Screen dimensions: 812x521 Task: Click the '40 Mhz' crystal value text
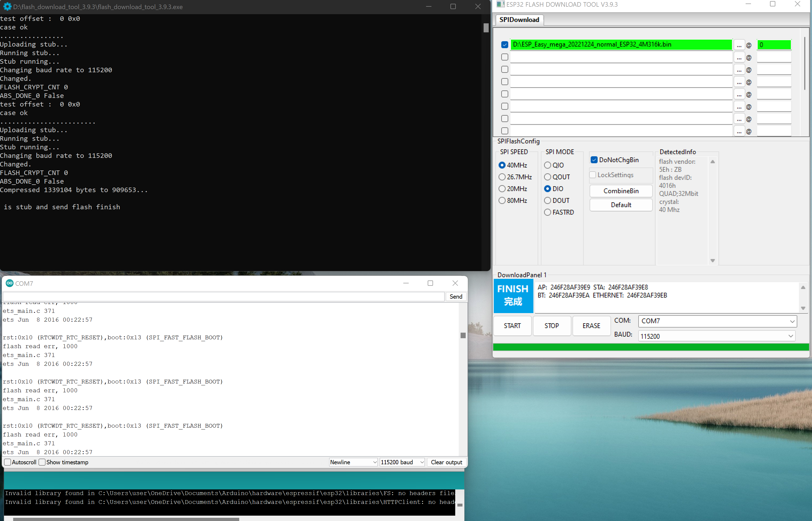[669, 210]
